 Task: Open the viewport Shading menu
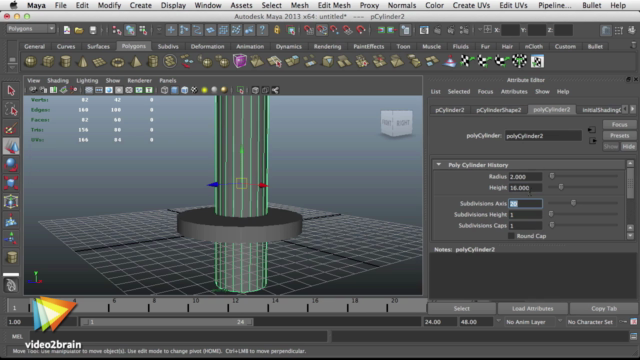tap(58, 80)
